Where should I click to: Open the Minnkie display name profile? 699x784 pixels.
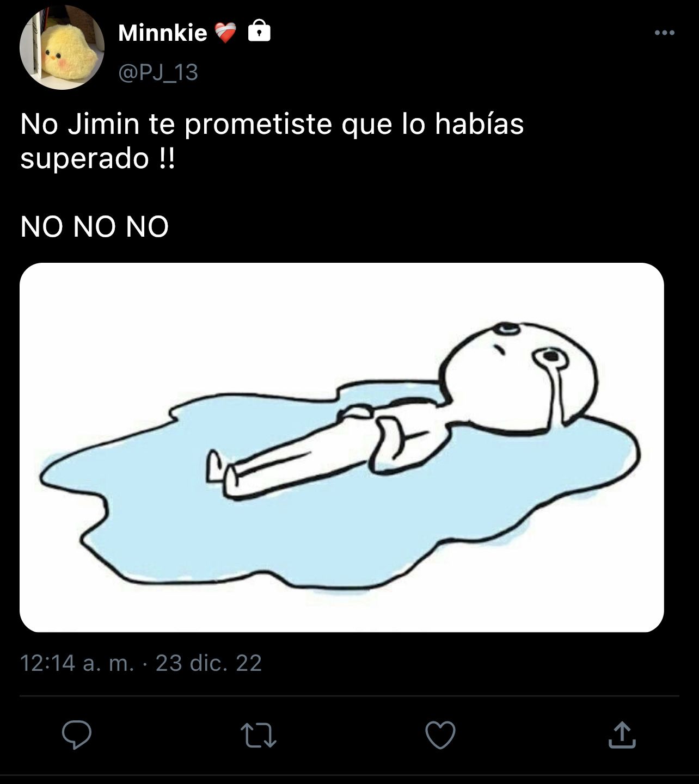click(162, 33)
